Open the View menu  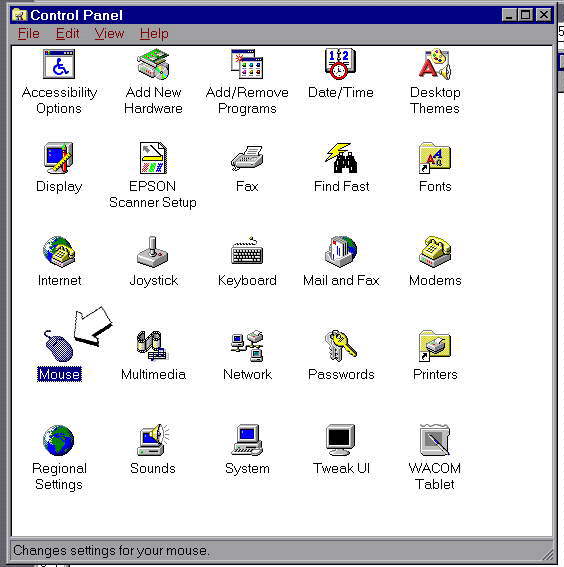click(x=109, y=34)
